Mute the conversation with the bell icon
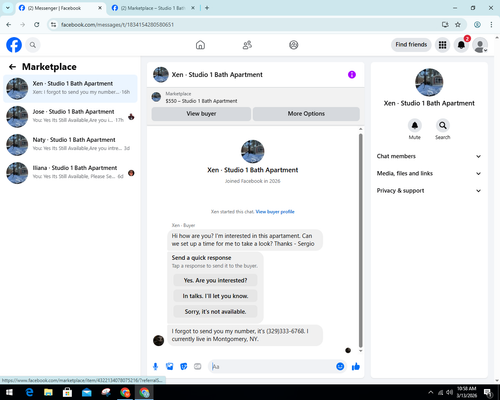The width and height of the screenshot is (500, 400). point(415,125)
